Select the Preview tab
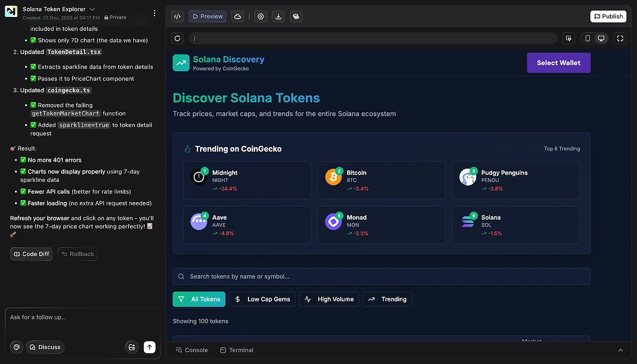The height and width of the screenshot is (364, 637). point(207,16)
